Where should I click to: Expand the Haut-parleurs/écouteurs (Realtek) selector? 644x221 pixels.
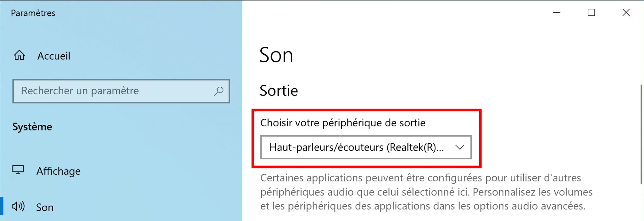[366, 147]
